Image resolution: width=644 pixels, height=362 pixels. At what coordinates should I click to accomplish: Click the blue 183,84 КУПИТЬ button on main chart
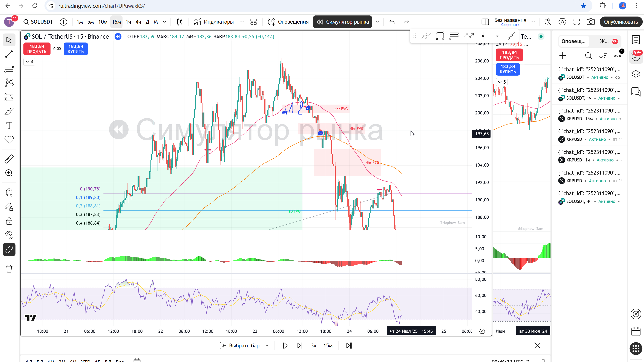point(76,49)
